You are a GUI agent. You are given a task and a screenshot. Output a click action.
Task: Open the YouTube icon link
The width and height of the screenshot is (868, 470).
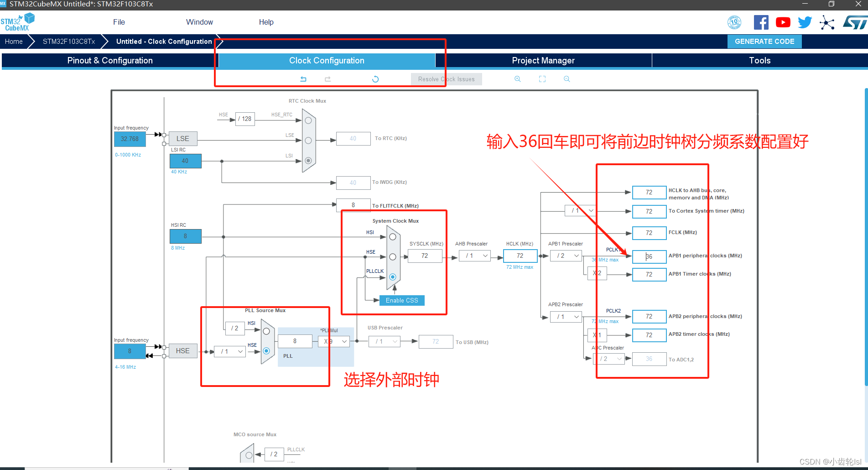click(x=783, y=22)
